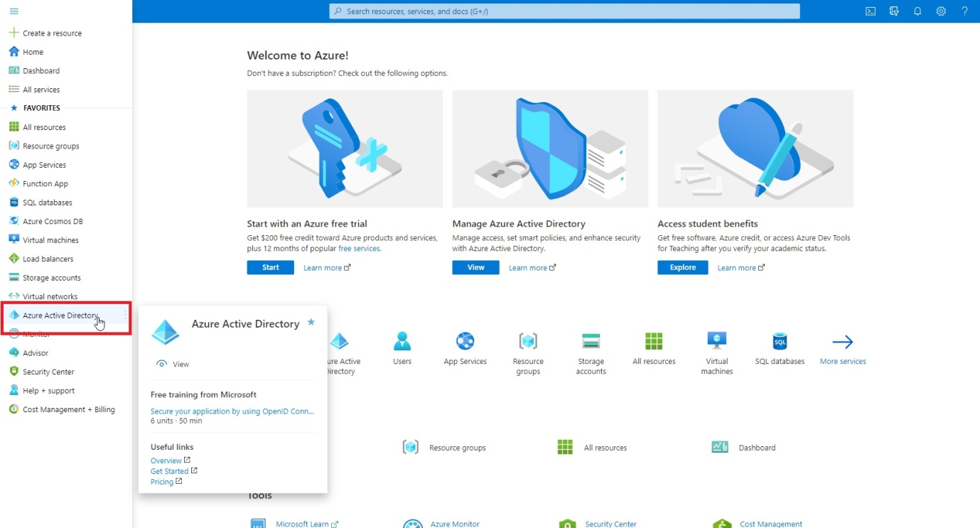980x528 pixels.
Task: Click the cloud illustration on the student benefits card
Action: [x=755, y=149]
